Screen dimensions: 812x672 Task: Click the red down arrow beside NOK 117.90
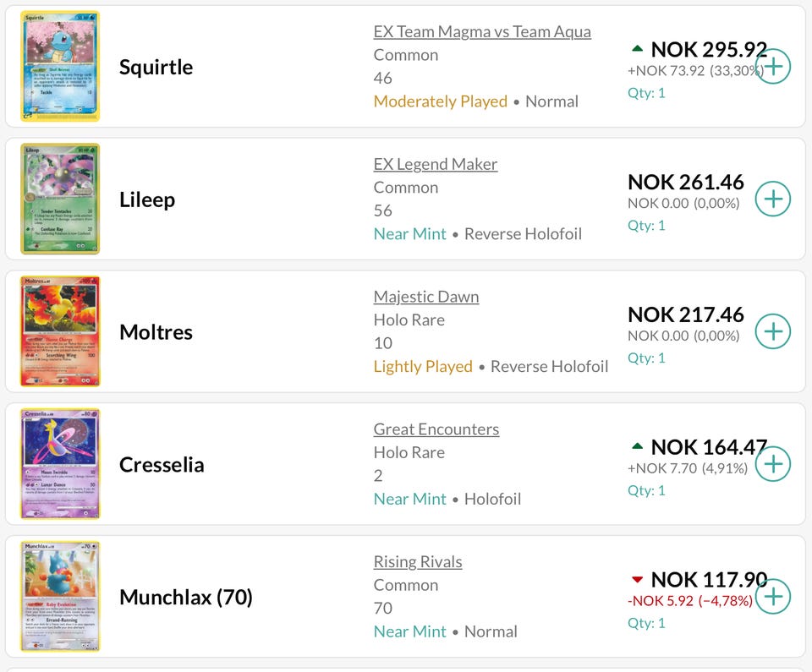point(638,579)
